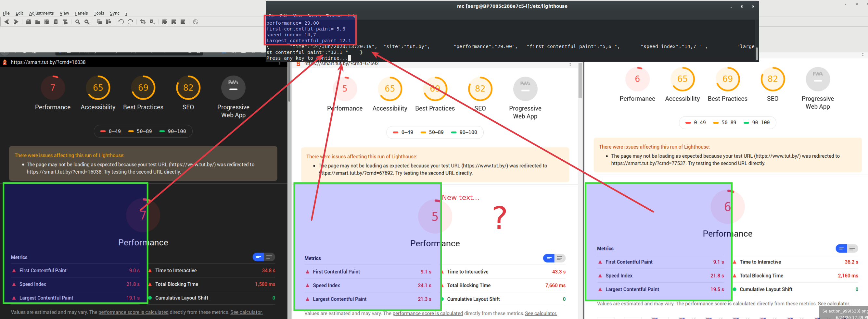Open 'See calculator.' link in dark report
This screenshot has height=319, width=868.
tap(246, 312)
